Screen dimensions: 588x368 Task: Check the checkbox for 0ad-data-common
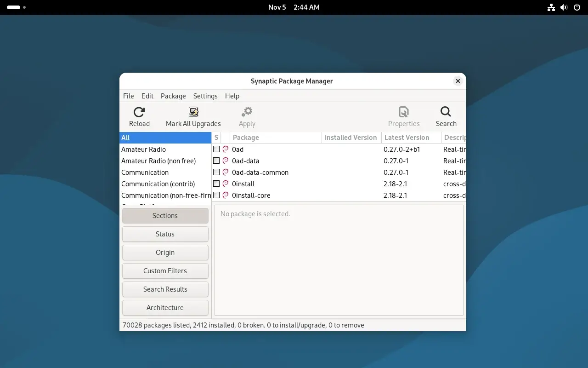click(216, 172)
